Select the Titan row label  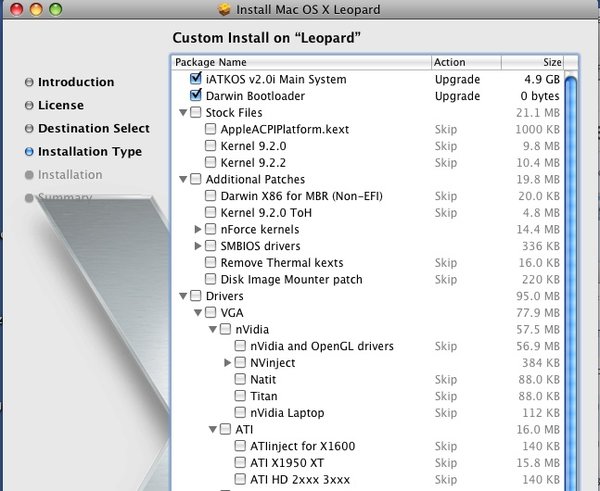click(x=264, y=396)
